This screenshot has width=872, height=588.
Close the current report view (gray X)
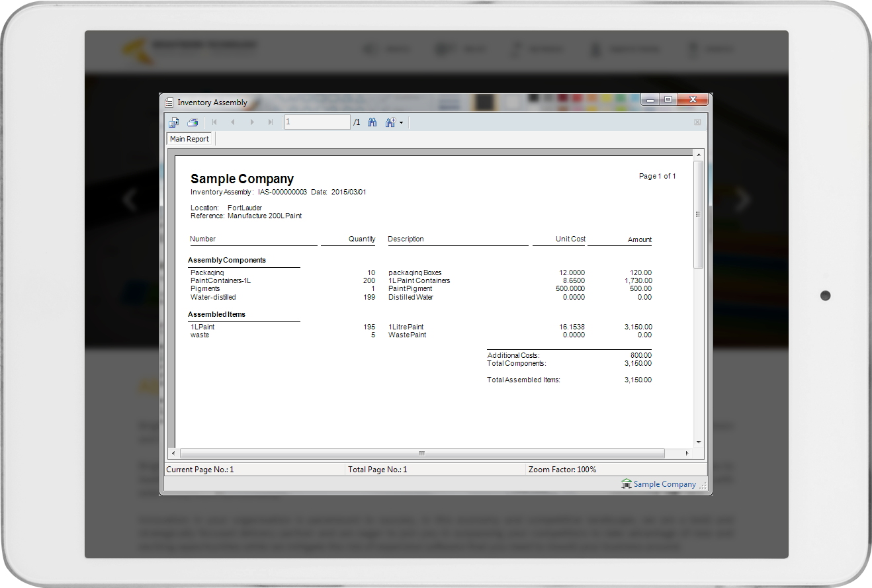coord(697,122)
